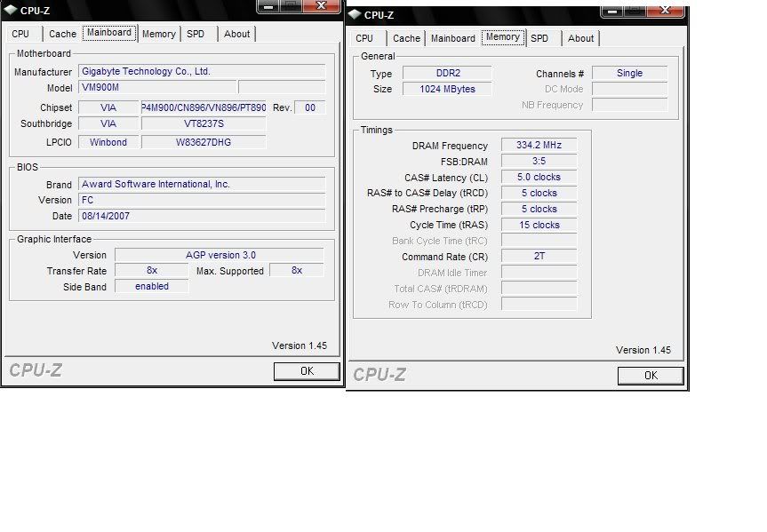Click the empty DRAM Idle Timer field

[539, 273]
